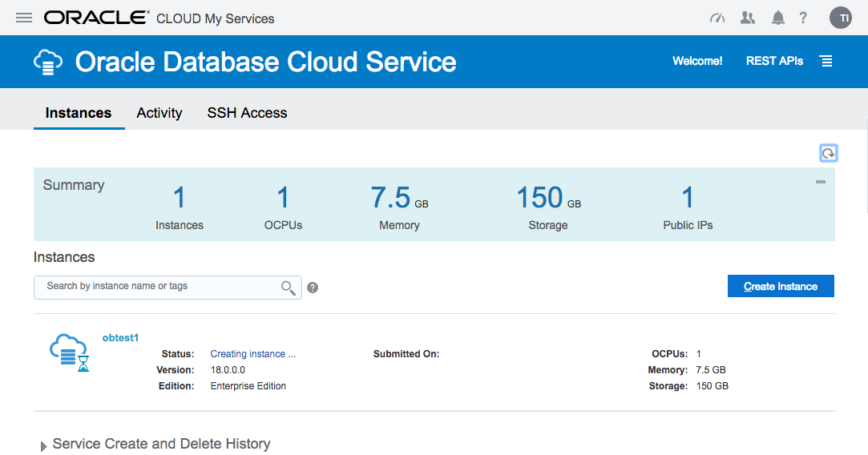Click the Summary heading
Viewport: 868px width, 455px height.
74,185
